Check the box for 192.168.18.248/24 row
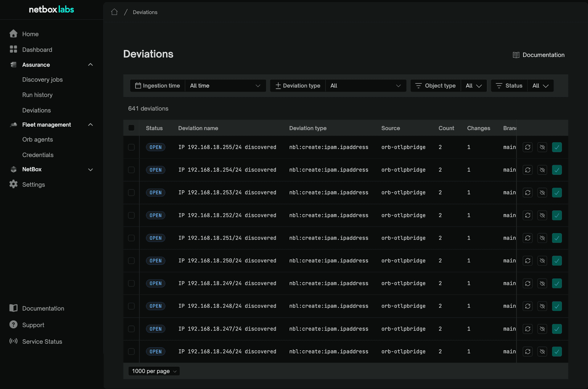 pyautogui.click(x=131, y=306)
